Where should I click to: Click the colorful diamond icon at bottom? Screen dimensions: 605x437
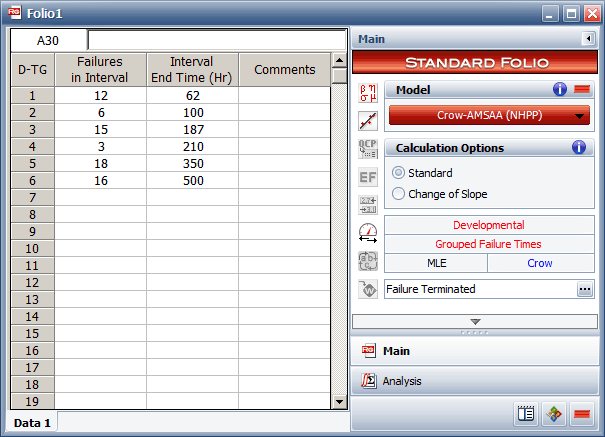click(553, 413)
